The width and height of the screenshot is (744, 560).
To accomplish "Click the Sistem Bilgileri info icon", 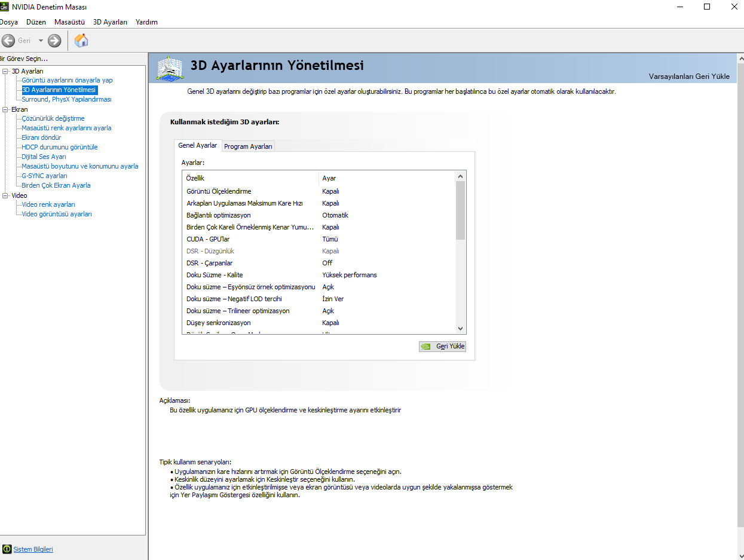I will [x=7, y=549].
